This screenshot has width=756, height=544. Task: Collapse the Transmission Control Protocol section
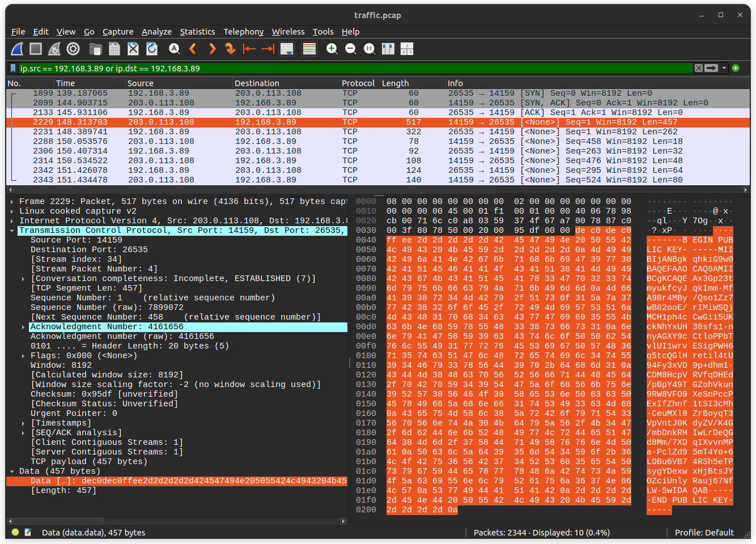[12, 230]
